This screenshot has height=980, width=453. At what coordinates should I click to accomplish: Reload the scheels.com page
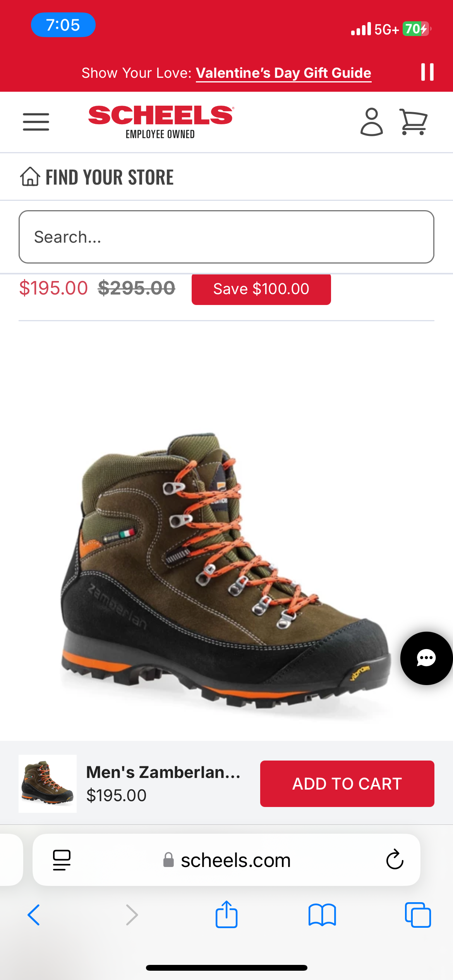click(x=395, y=860)
